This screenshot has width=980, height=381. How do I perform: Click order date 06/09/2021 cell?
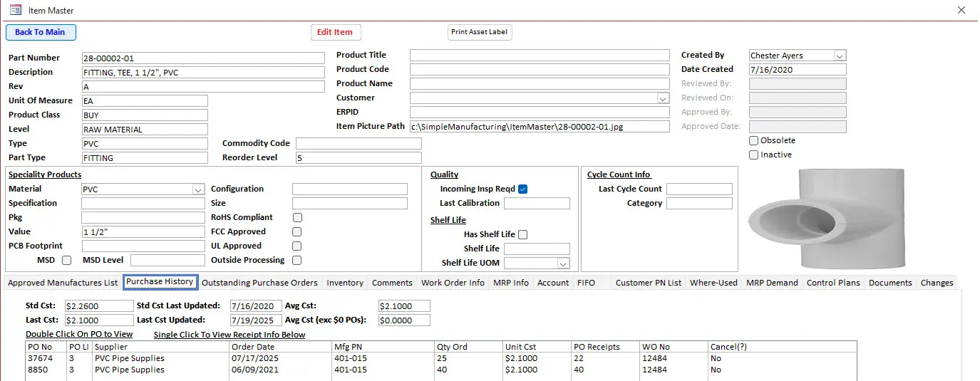tap(256, 370)
